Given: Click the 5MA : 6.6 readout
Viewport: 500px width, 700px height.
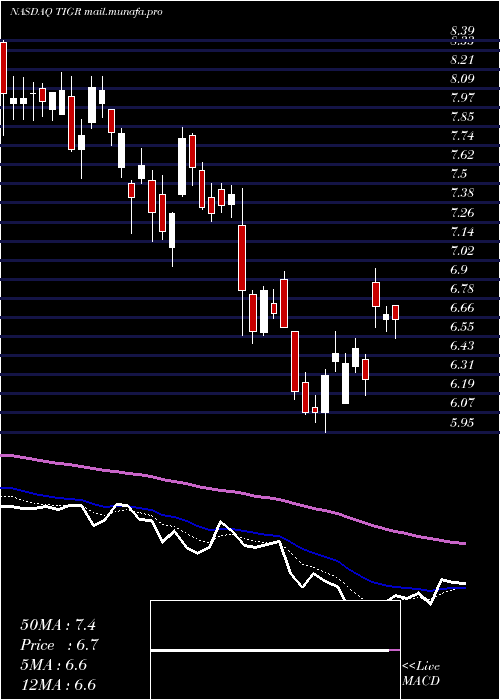Looking at the screenshot, I should click(x=54, y=665).
